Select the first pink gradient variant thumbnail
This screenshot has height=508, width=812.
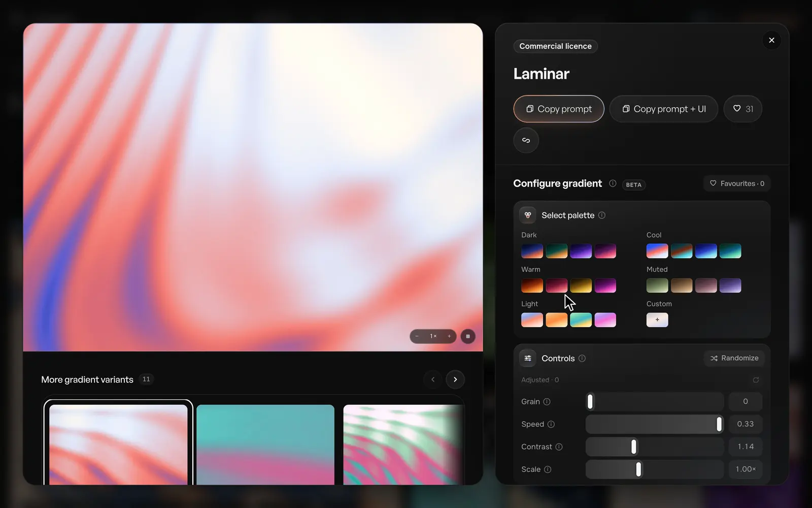[x=118, y=444]
